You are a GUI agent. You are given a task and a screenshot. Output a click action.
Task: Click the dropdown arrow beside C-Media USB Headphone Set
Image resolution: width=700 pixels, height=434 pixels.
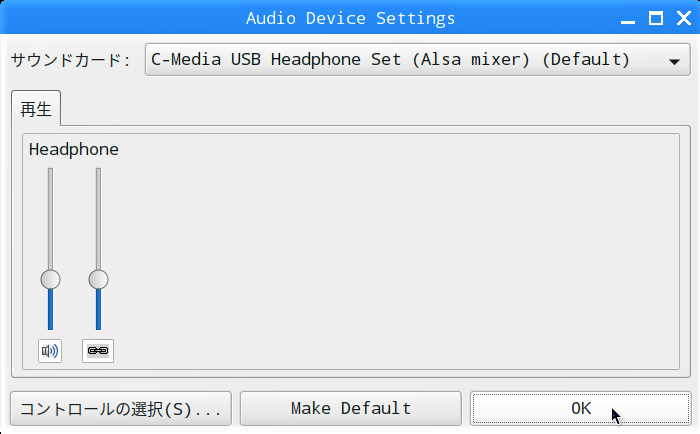tap(674, 61)
